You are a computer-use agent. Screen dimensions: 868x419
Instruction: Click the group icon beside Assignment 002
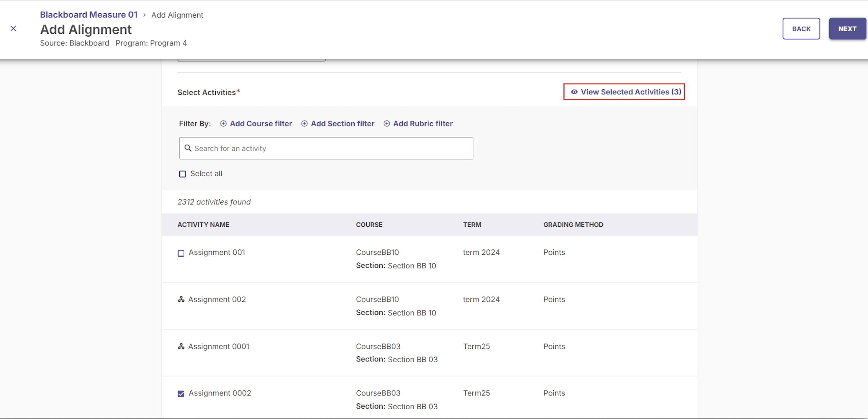pyautogui.click(x=181, y=299)
